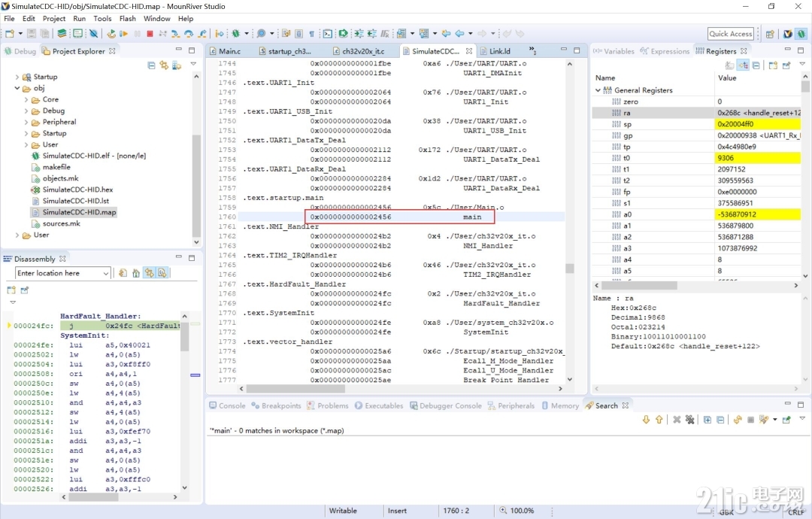Pin the Search view
The width and height of the screenshot is (812, 519).
[x=786, y=420]
